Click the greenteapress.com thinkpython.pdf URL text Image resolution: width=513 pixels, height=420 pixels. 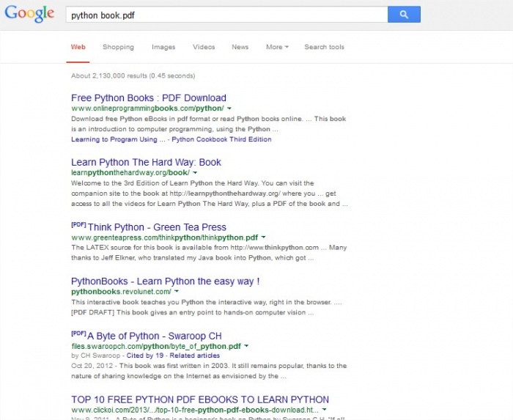pyautogui.click(x=165, y=237)
